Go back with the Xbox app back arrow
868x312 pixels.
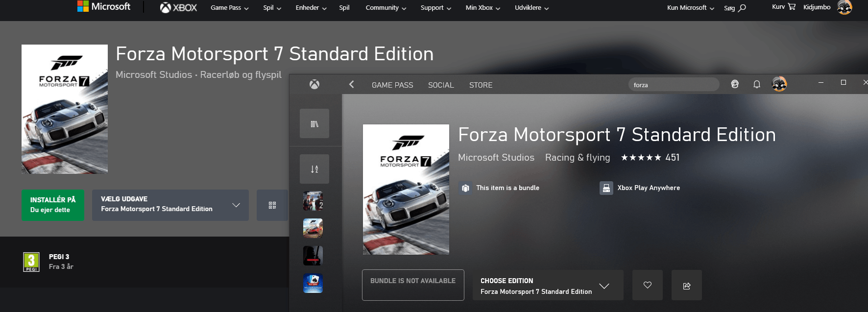[x=351, y=84]
